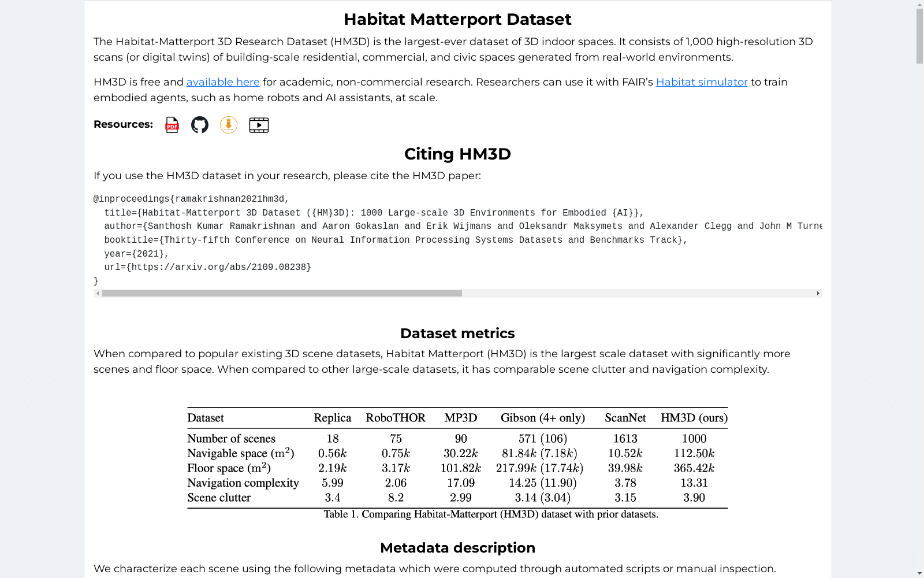
Task: Click the page scrollbar's up arrow
Action: pyautogui.click(x=919, y=5)
